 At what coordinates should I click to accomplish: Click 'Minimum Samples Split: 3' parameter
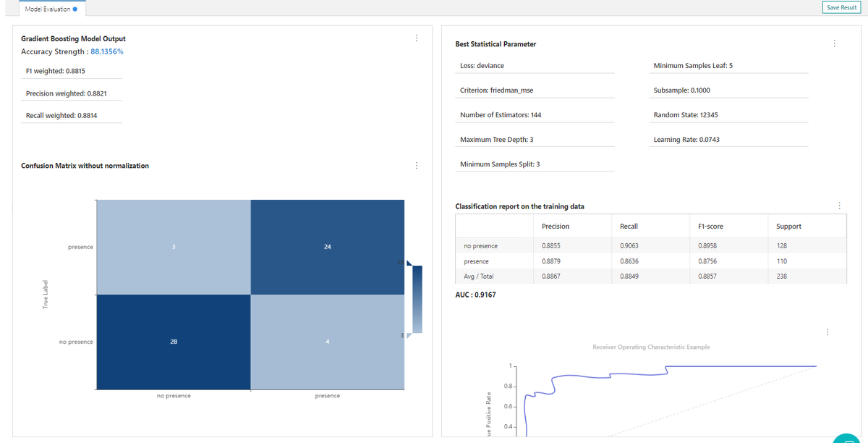point(500,164)
